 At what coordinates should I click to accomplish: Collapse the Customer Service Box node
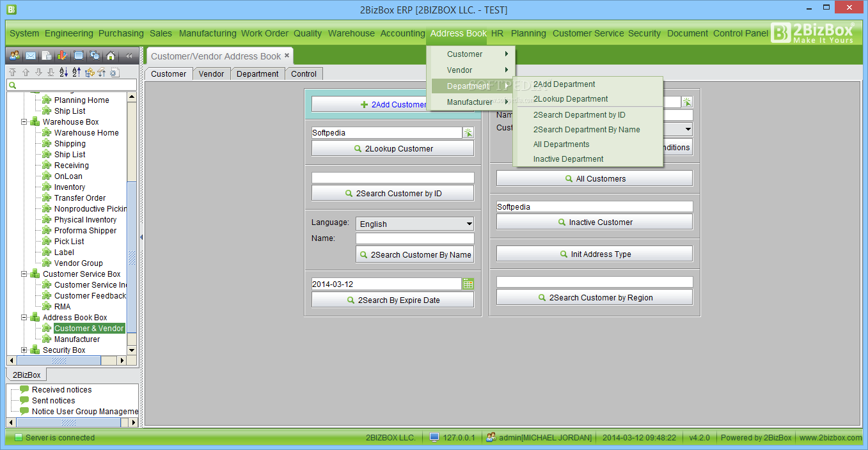tap(24, 274)
